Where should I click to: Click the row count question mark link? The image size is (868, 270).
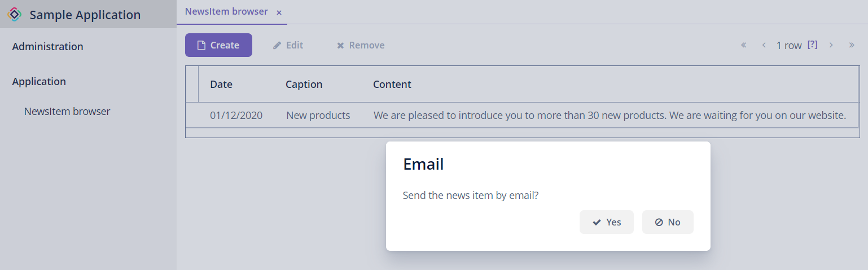pos(812,45)
